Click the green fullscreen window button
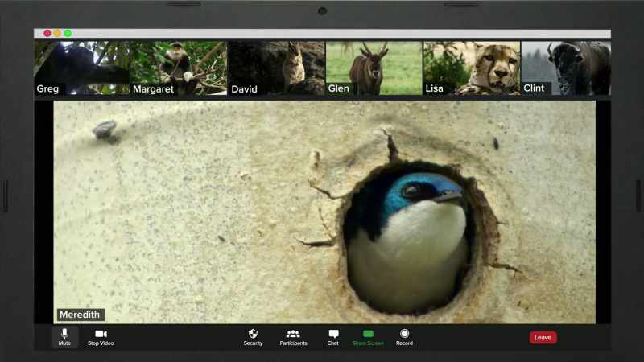This screenshot has width=644, height=362. click(68, 33)
